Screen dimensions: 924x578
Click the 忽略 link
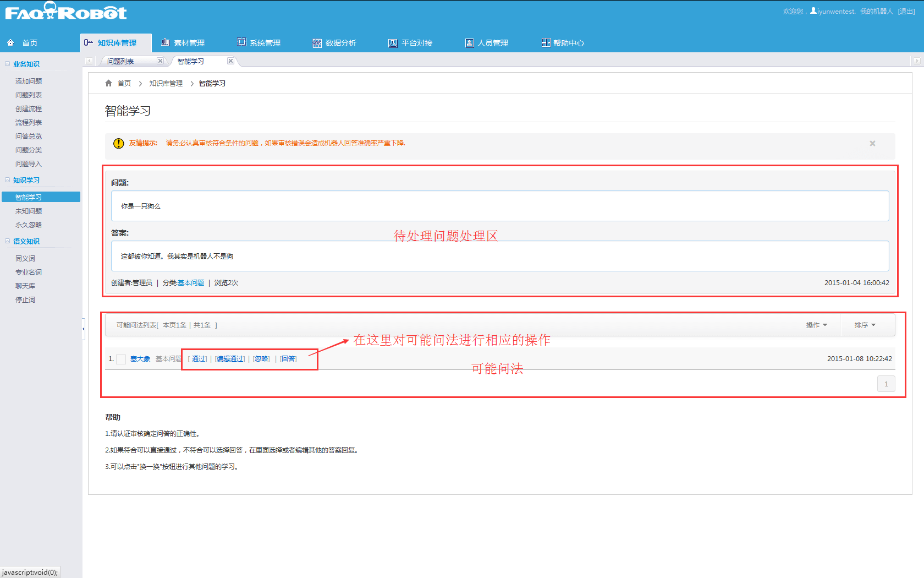(x=261, y=359)
